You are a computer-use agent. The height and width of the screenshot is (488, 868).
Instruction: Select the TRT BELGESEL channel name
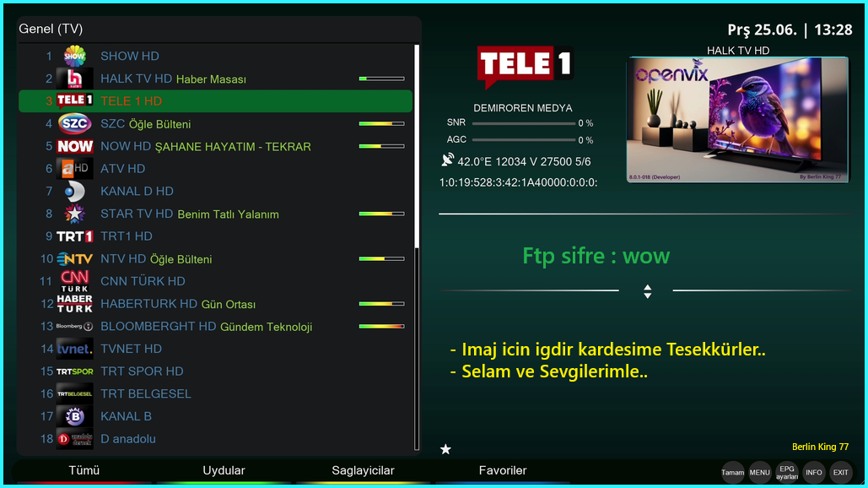tap(146, 393)
